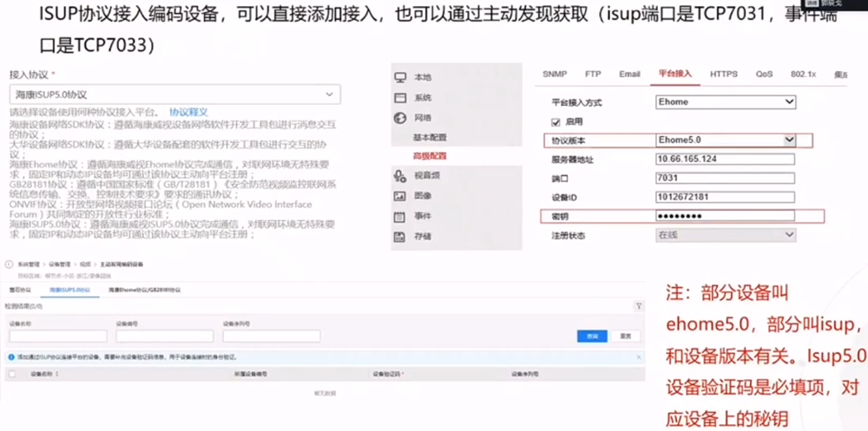Click the 存储 floppy disk icon
The height and width of the screenshot is (431, 868).
(x=399, y=236)
